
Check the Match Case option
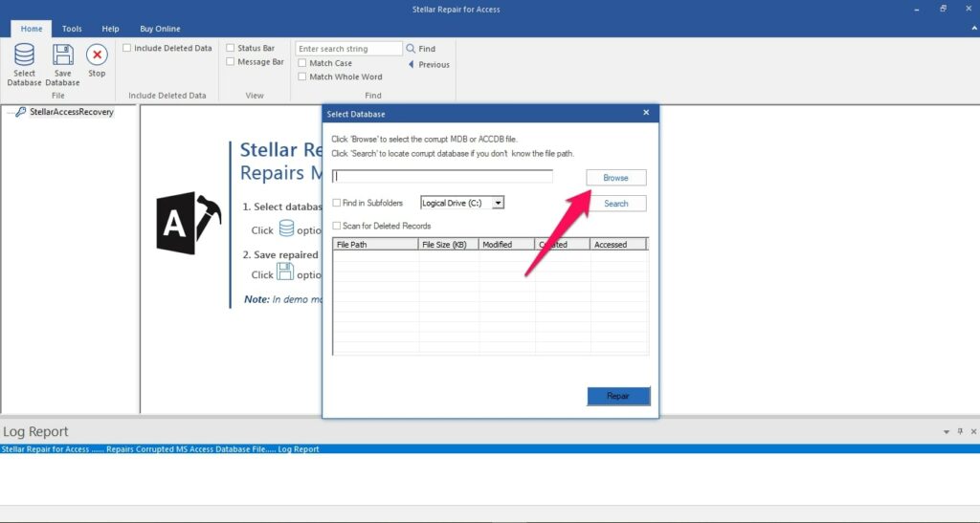click(x=301, y=63)
